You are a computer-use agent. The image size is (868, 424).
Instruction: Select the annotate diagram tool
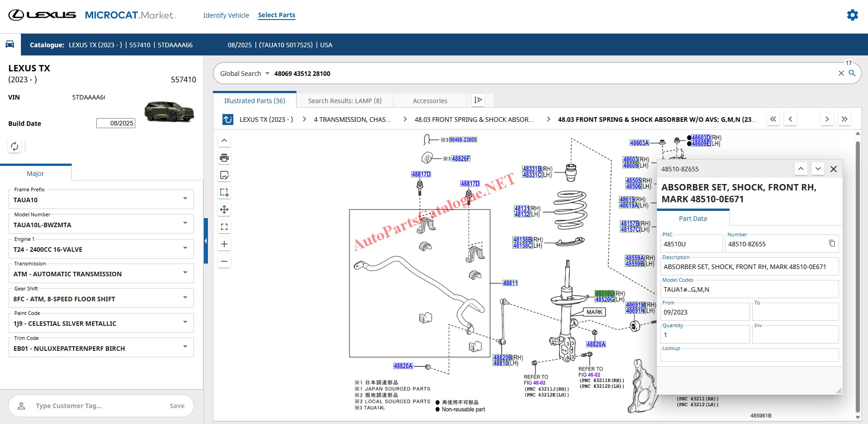[224, 175]
